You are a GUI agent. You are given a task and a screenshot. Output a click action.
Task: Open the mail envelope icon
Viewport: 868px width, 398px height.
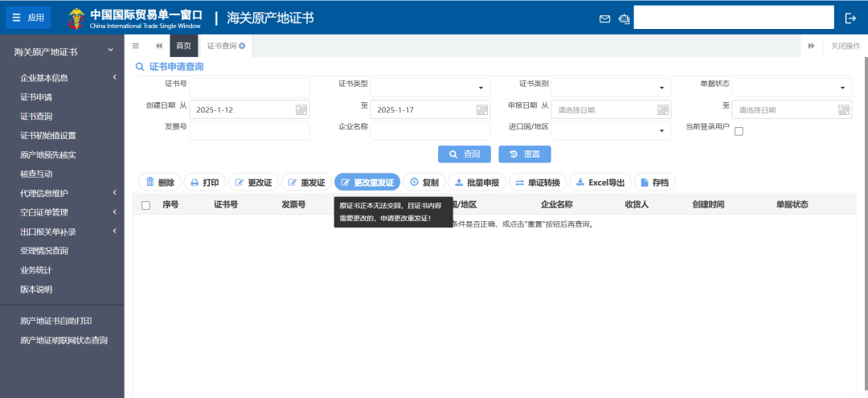click(604, 18)
